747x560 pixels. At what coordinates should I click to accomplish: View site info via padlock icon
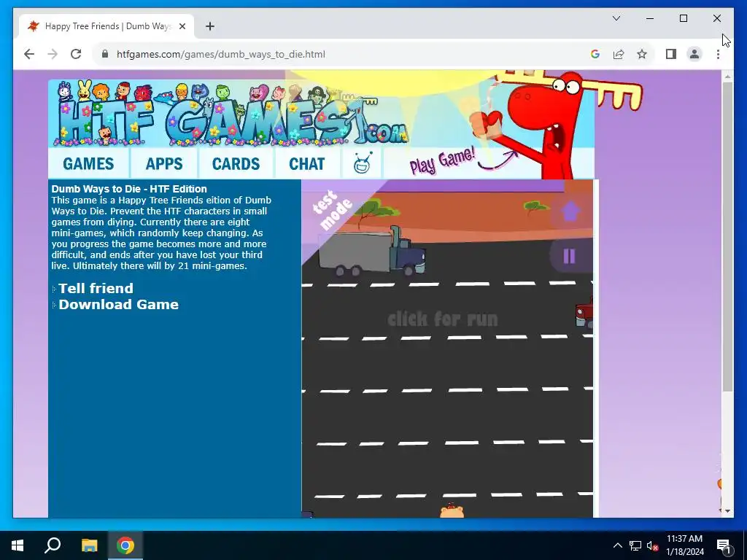pyautogui.click(x=105, y=54)
